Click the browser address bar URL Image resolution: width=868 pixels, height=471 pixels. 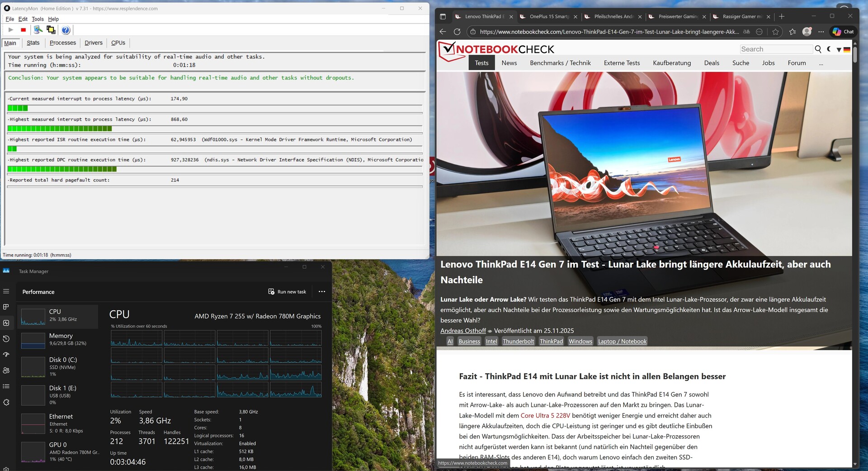pyautogui.click(x=609, y=32)
